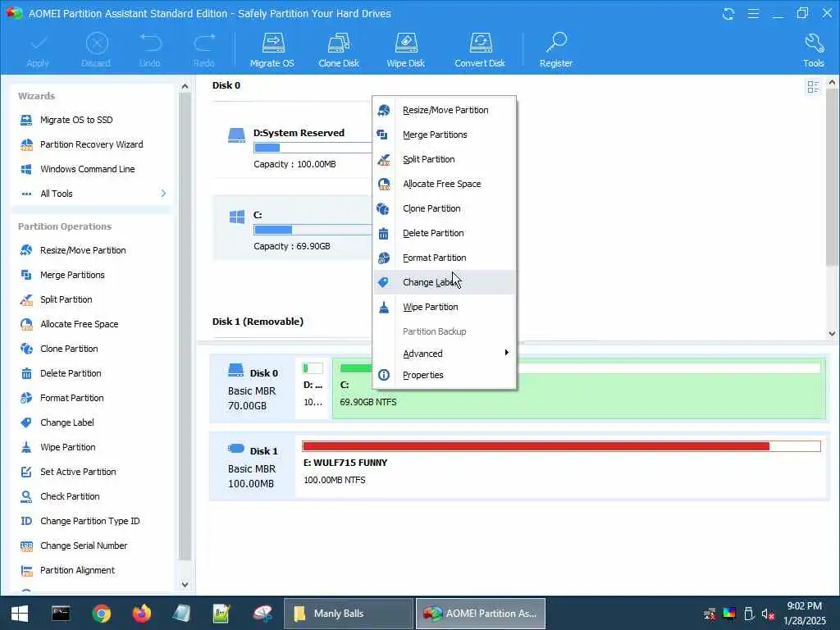Screen dimensions: 840x630
Task: Open Properties from the context menu
Action: tap(445, 375)
